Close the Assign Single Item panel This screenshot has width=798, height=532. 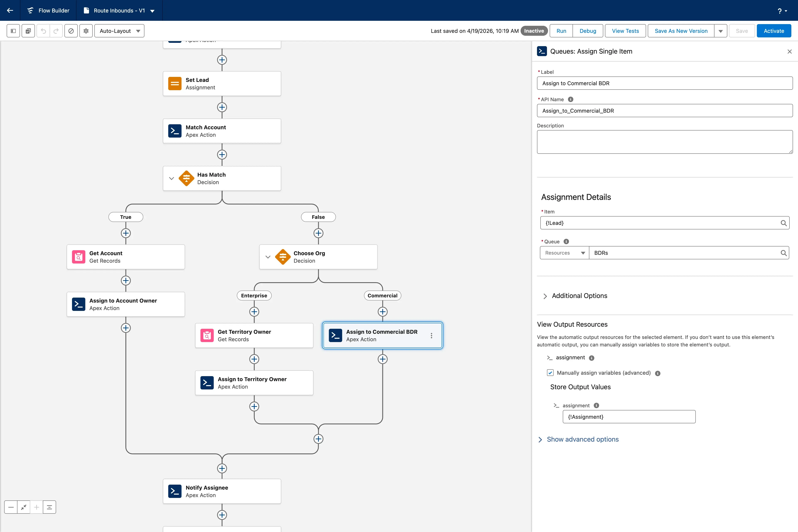pyautogui.click(x=789, y=52)
